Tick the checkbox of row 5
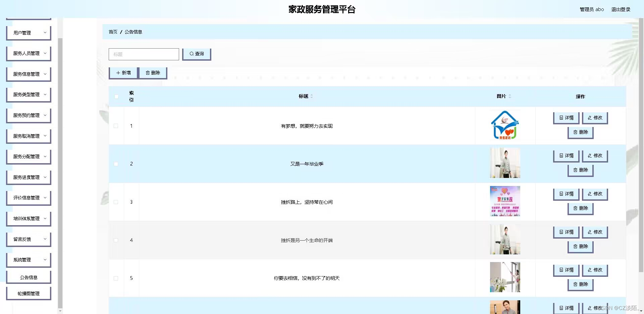Image resolution: width=644 pixels, height=314 pixels. point(116,278)
